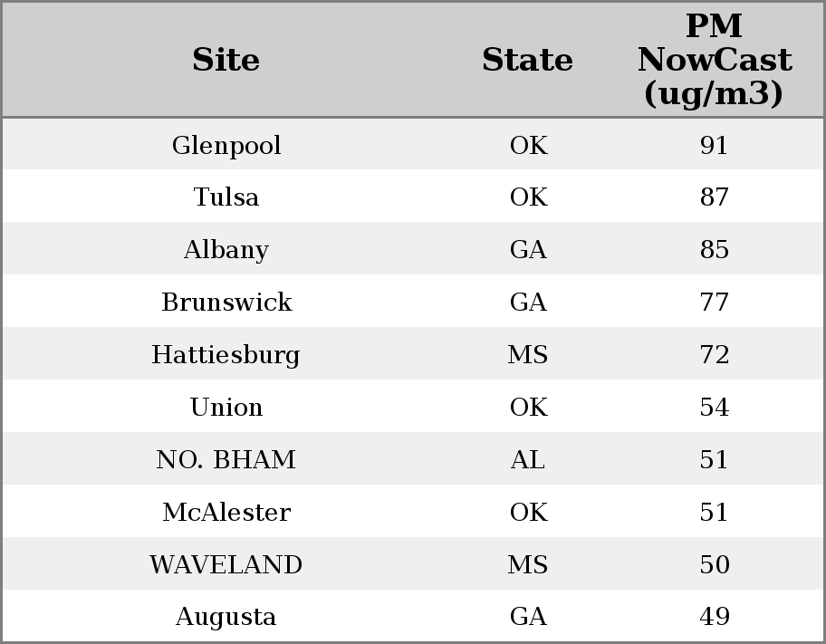Select Glenpool's PM value 91
Viewport: 826px width, 644px height.
click(715, 146)
